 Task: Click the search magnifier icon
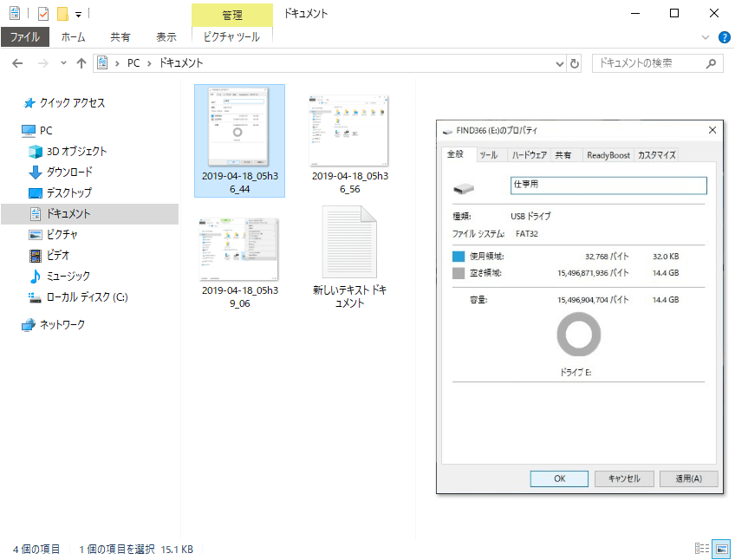pyautogui.click(x=712, y=63)
